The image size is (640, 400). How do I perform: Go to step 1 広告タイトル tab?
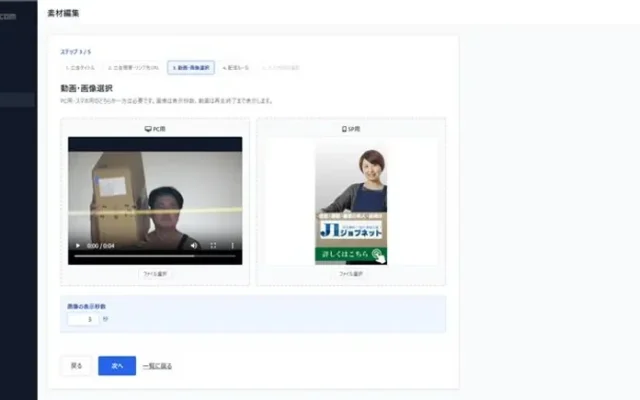click(80, 68)
